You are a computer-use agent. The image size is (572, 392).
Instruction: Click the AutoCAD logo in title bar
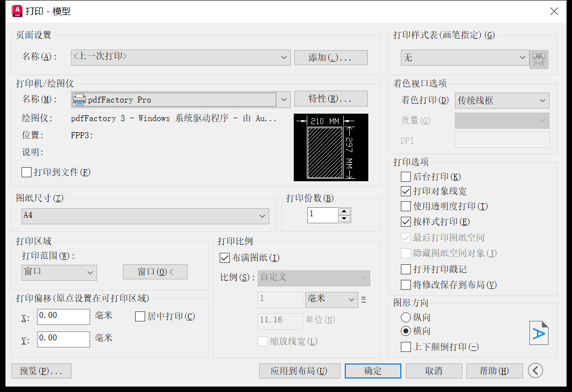tap(17, 12)
